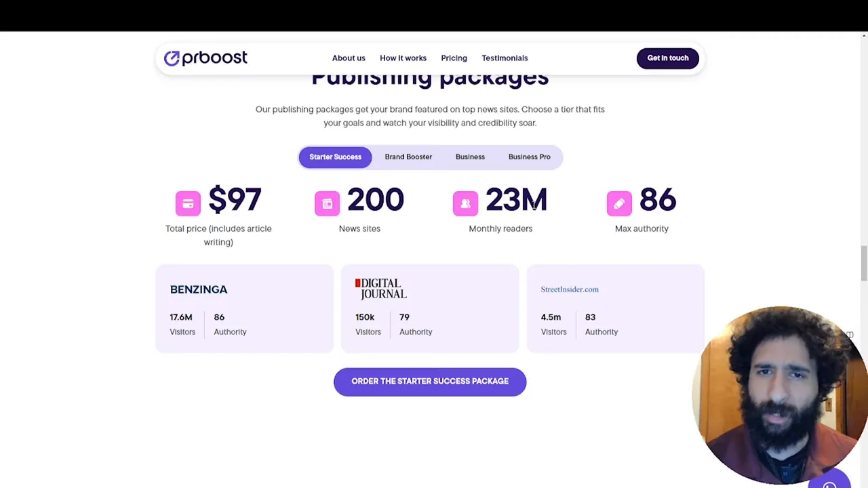Click the Digital Journal logo
868x488 pixels.
coord(381,289)
